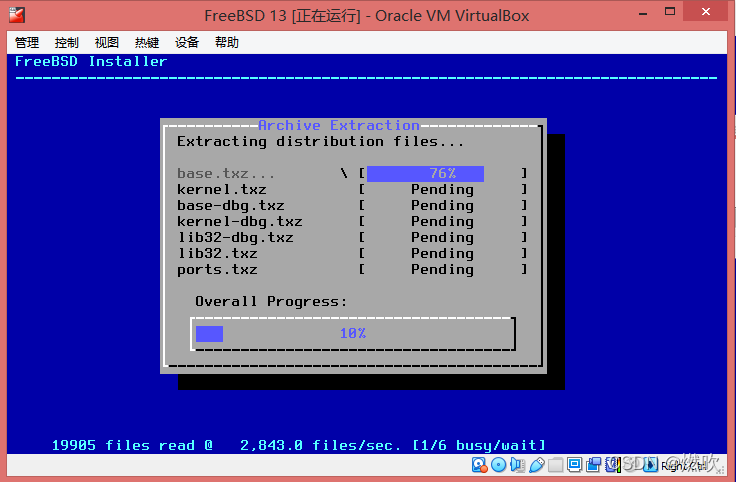Close the VirtualBox window
Image resolution: width=736 pixels, height=482 pixels.
pos(705,12)
